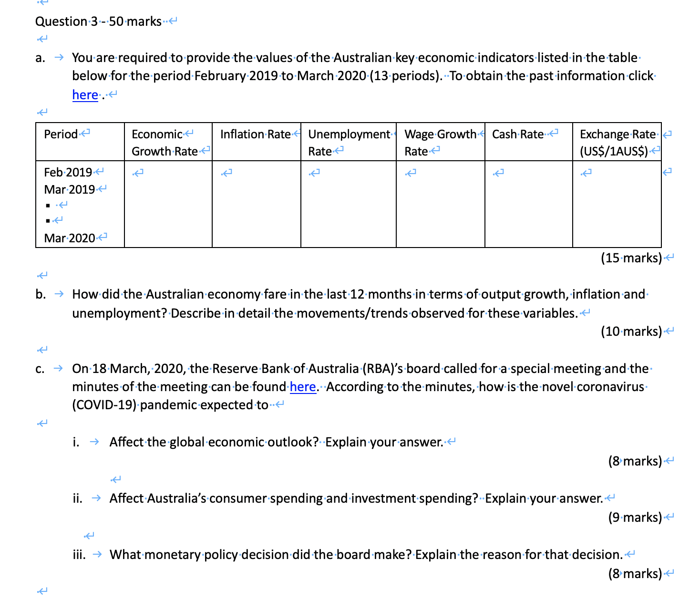Select the Wage Growth Rate header cell

[x=439, y=142]
